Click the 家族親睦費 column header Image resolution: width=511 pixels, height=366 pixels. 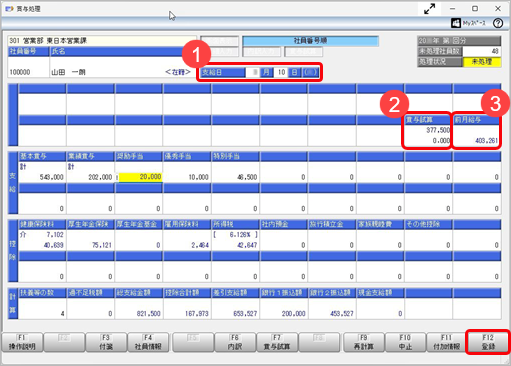[x=380, y=224]
